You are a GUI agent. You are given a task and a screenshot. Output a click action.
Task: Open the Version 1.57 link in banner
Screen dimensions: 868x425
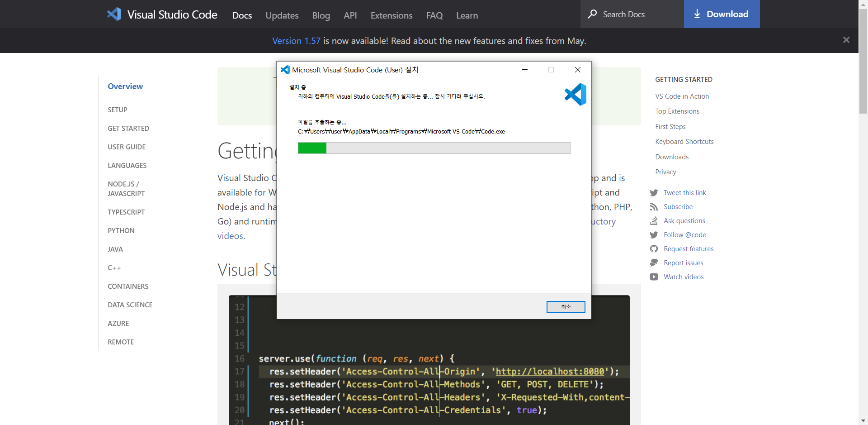(296, 41)
